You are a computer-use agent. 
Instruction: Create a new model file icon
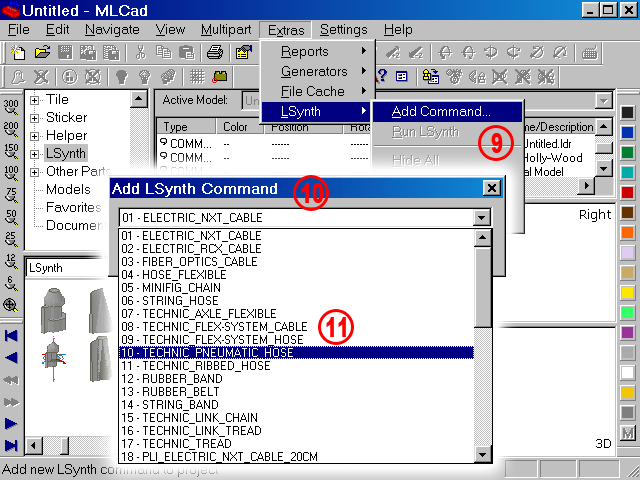(18, 53)
